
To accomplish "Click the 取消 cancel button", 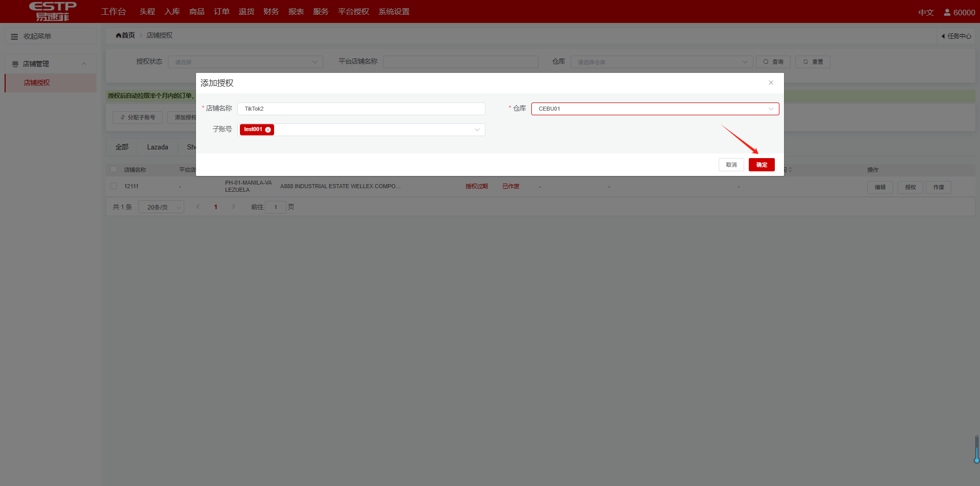I will [x=731, y=165].
